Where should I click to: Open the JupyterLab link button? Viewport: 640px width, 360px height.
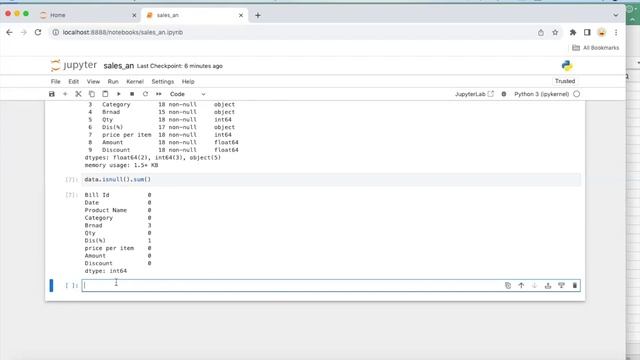[474, 94]
